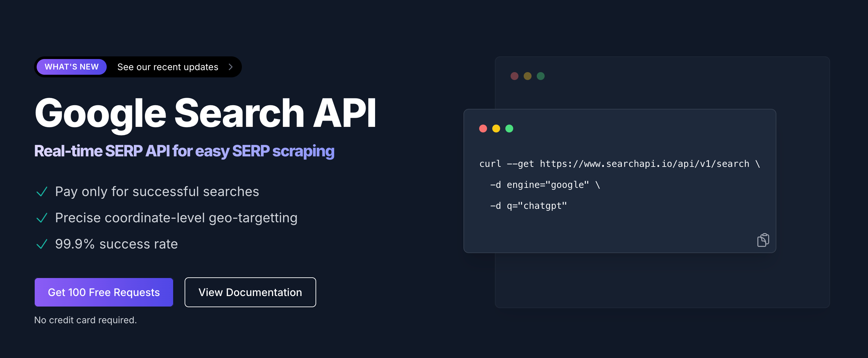Viewport: 868px width, 358px height.
Task: Click the Real-time SERP API subtitle text
Action: pos(184,151)
